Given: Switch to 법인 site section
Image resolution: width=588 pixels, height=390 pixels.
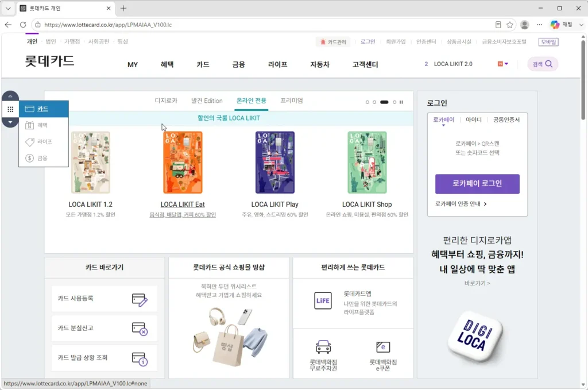Looking at the screenshot, I should point(51,41).
